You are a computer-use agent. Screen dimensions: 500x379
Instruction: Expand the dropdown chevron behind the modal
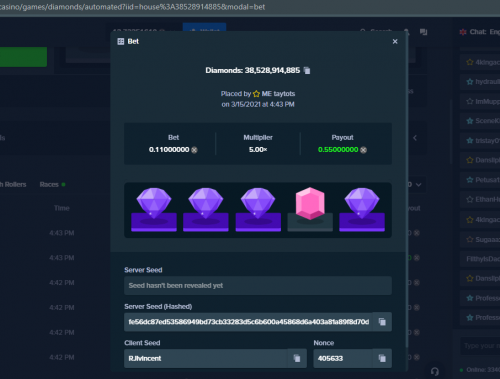418,185
